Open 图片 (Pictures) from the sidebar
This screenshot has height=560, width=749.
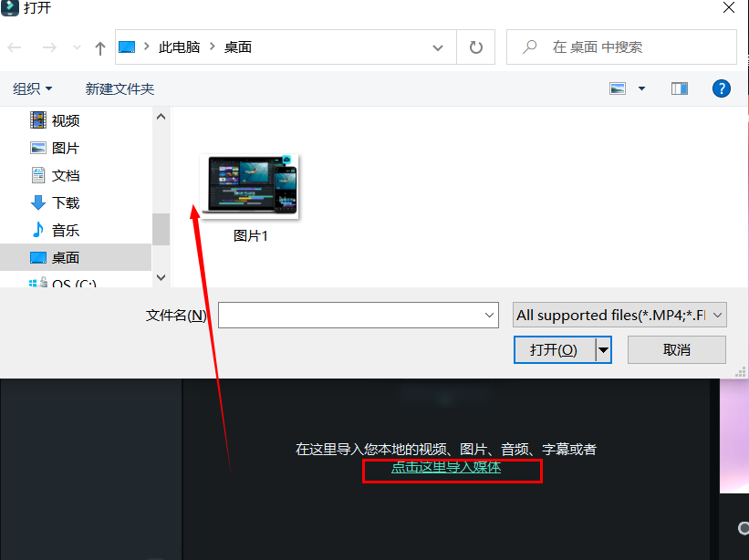coord(66,147)
